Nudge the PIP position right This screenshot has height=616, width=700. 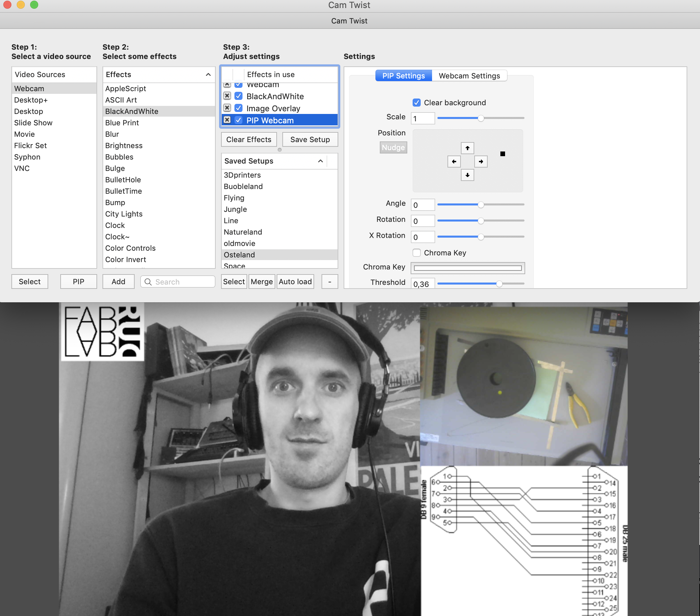click(x=481, y=161)
